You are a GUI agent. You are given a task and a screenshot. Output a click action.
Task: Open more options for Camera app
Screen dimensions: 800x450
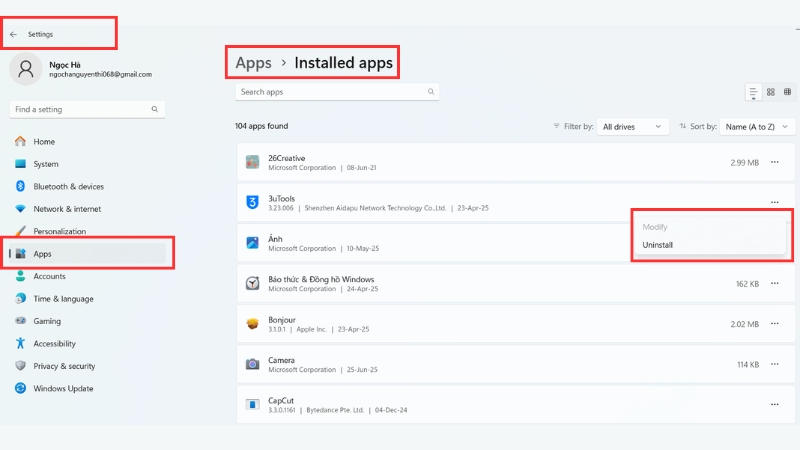click(x=774, y=364)
